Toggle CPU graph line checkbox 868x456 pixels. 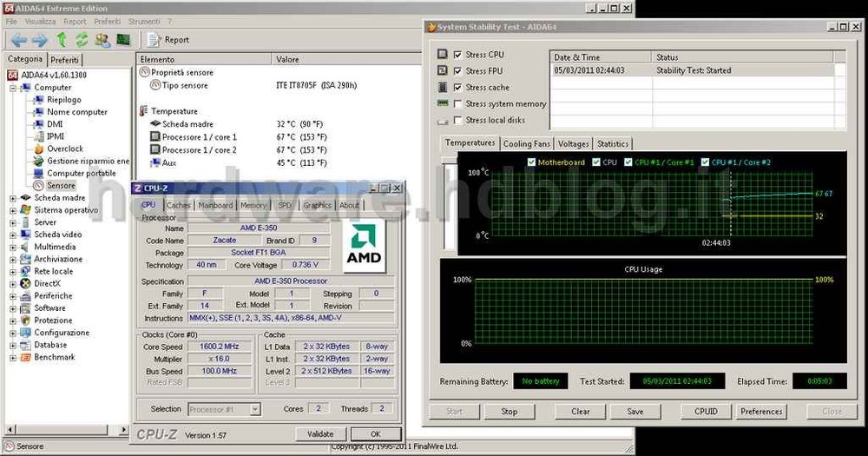pos(596,162)
